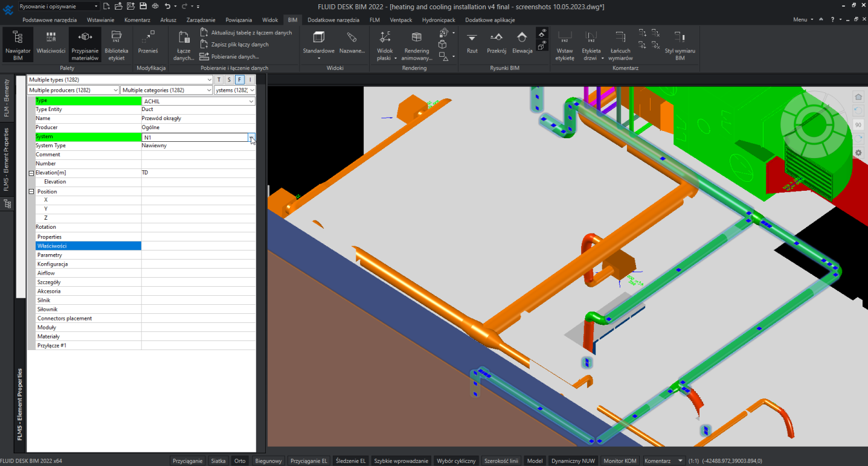
Task: Create a Przekrój section view
Action: [496, 42]
